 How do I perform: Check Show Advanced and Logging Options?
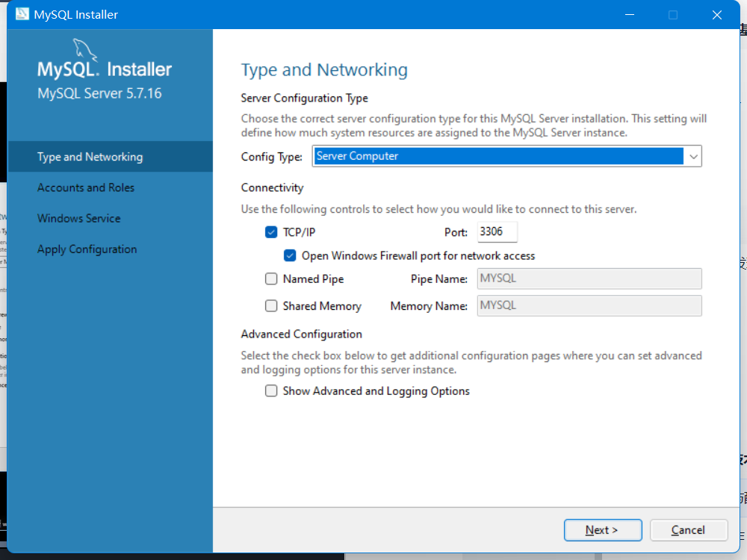coord(271,391)
